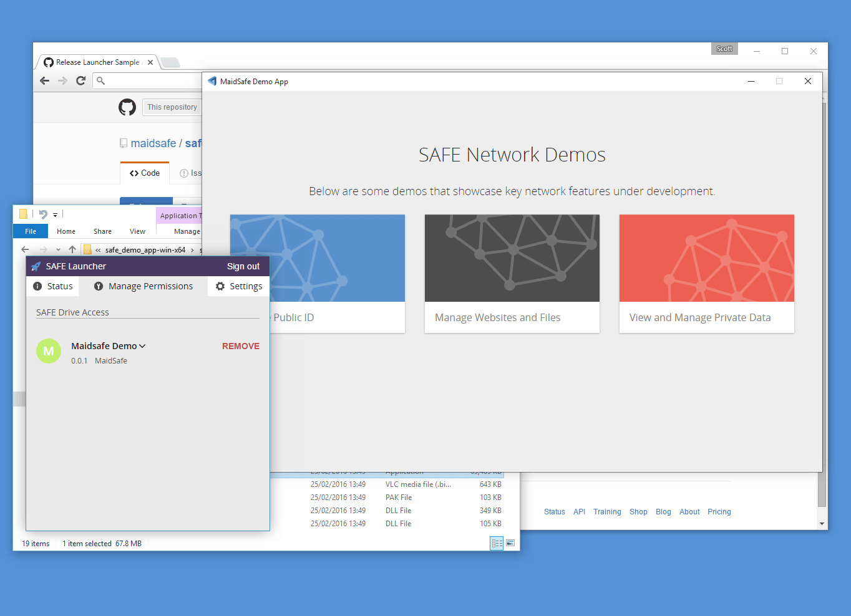
Task: Go back in File Explorer navigation
Action: 25,249
